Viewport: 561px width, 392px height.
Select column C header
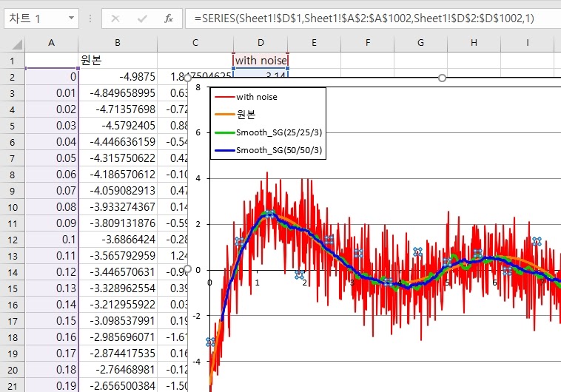195,44
